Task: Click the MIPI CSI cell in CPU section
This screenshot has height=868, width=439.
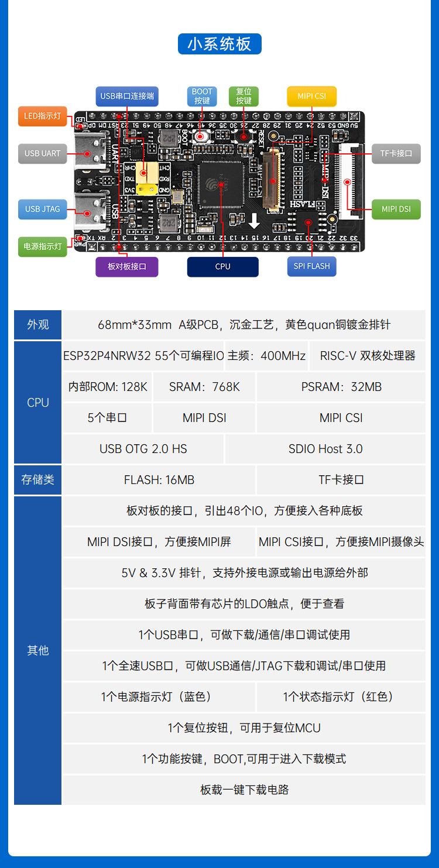Action: tap(341, 418)
